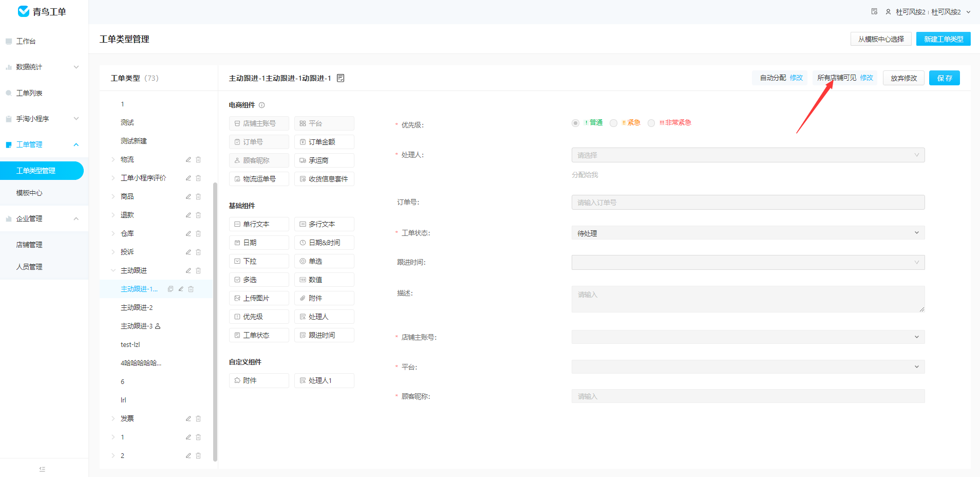Collapse 主动跟进 tree node
This screenshot has width=980, height=477.
pos(113,271)
